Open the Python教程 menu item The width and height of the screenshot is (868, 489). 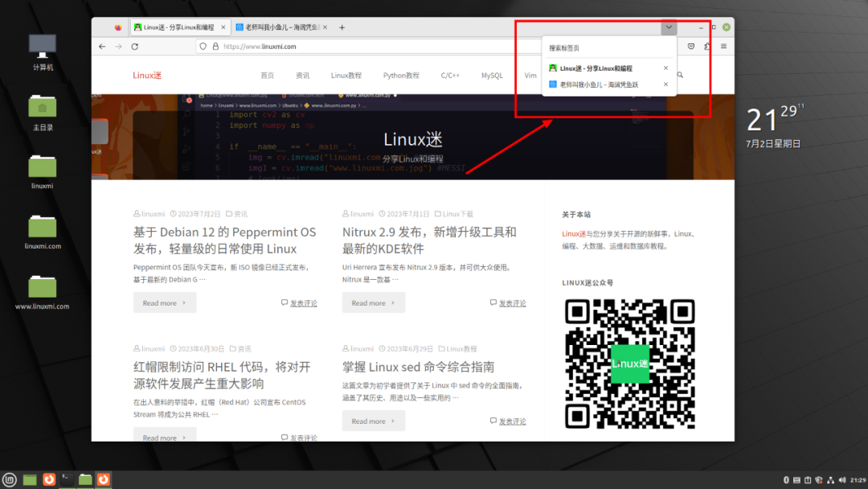(400, 74)
